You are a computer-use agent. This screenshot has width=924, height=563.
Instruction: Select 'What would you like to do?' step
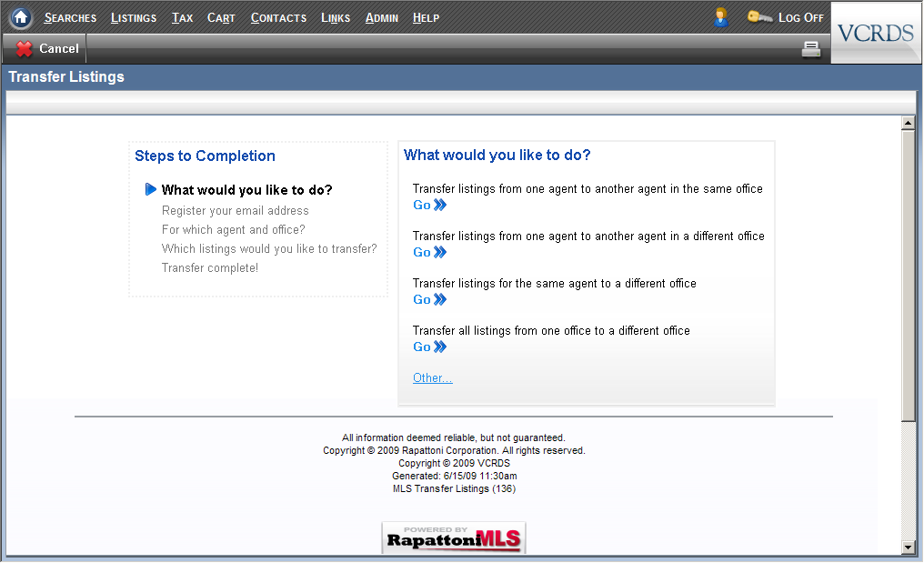tap(246, 190)
